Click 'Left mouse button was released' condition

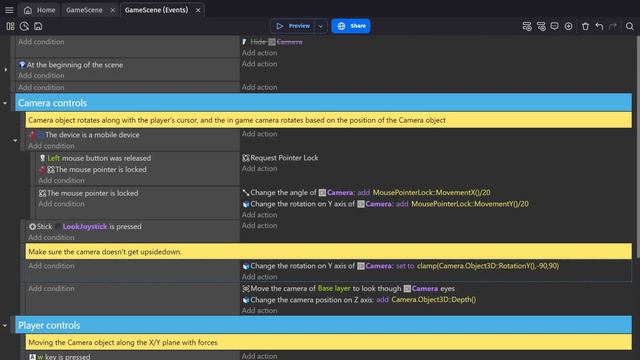[99, 158]
